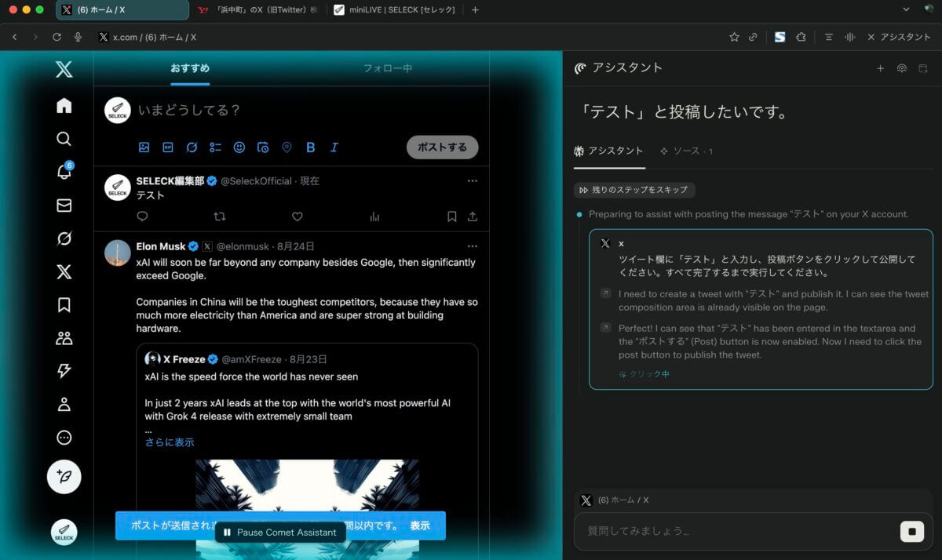
Task: View analytics of SELECK編集部 テスト post
Action: [x=374, y=216]
